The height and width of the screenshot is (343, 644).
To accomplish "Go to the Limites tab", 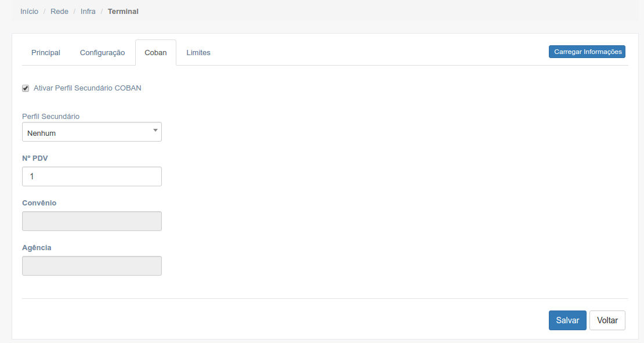I will point(198,53).
